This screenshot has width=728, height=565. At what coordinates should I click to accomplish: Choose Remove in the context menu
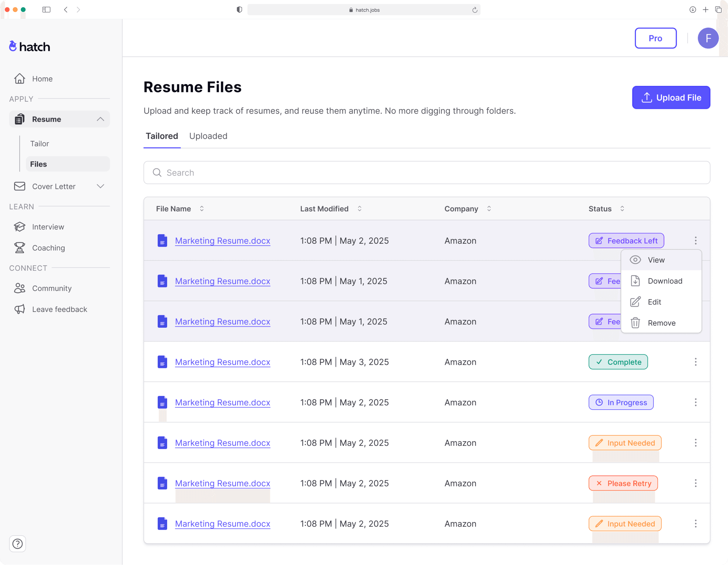tap(661, 323)
